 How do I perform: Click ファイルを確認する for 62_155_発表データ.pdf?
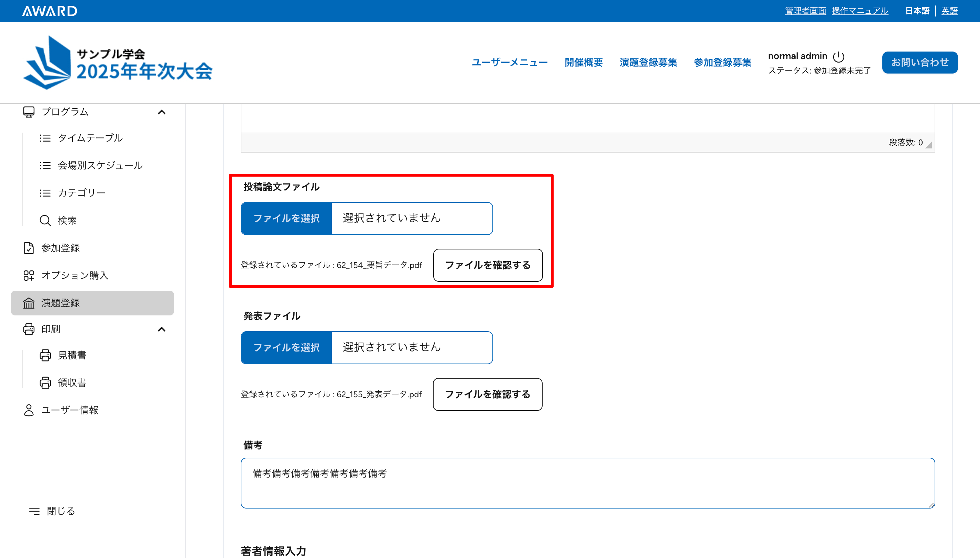487,394
